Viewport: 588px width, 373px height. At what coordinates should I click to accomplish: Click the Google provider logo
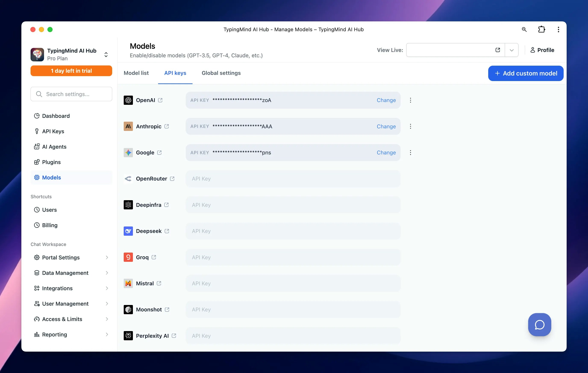point(128,152)
